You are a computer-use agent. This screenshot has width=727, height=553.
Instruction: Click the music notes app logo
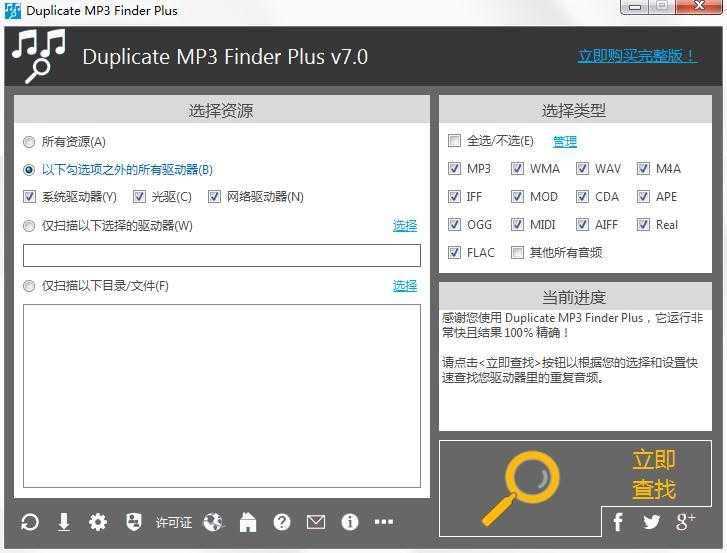tap(39, 56)
